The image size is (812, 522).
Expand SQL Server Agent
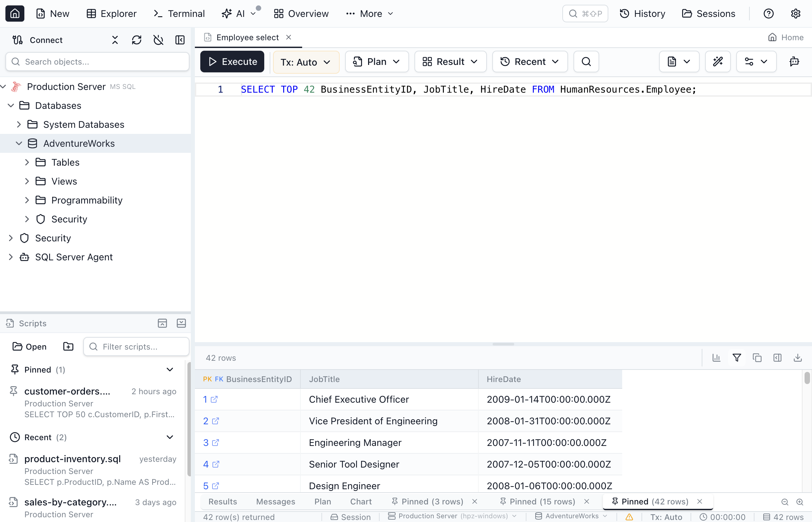(11, 257)
